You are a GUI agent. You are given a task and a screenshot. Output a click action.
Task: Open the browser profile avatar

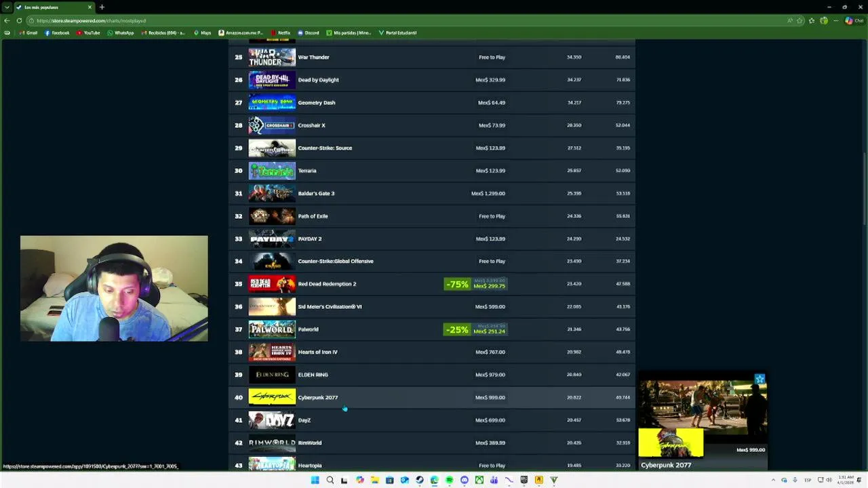pos(824,20)
